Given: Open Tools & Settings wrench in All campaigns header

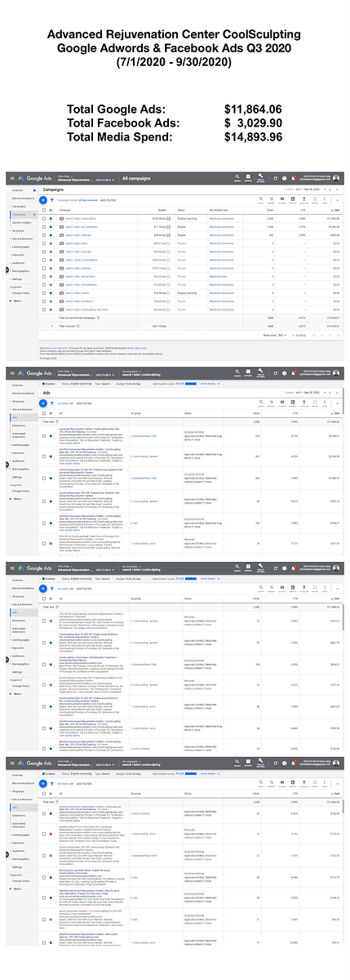Looking at the screenshot, I should click(261, 176).
